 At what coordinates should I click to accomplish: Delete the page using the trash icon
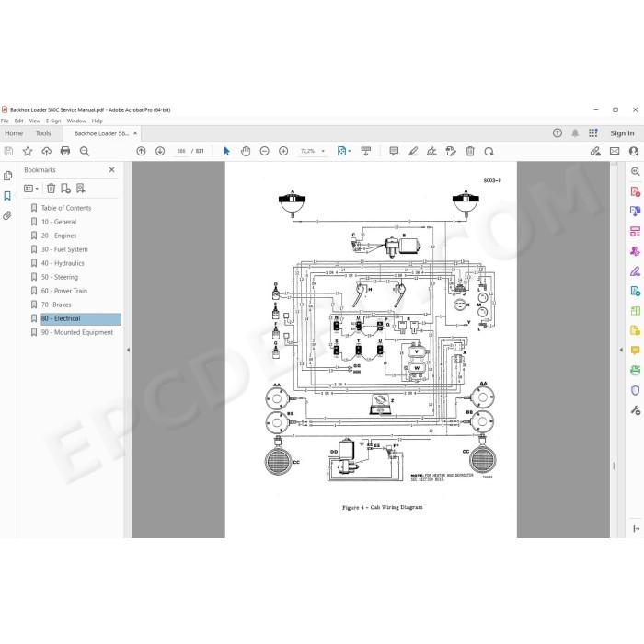pos(470,151)
